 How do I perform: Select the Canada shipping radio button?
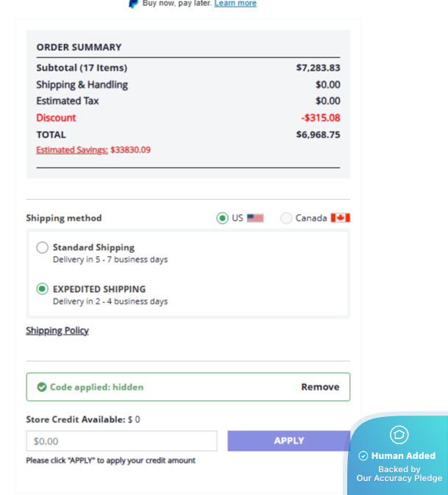pos(286,218)
